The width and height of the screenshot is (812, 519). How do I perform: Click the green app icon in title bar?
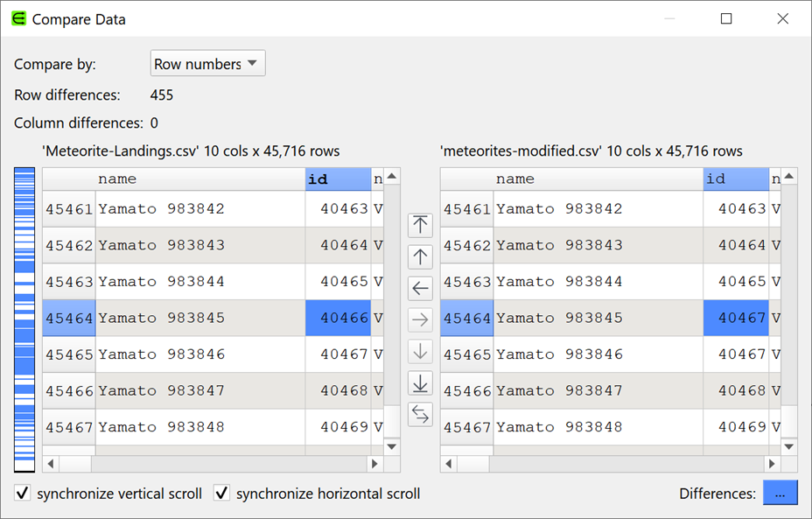(17, 18)
